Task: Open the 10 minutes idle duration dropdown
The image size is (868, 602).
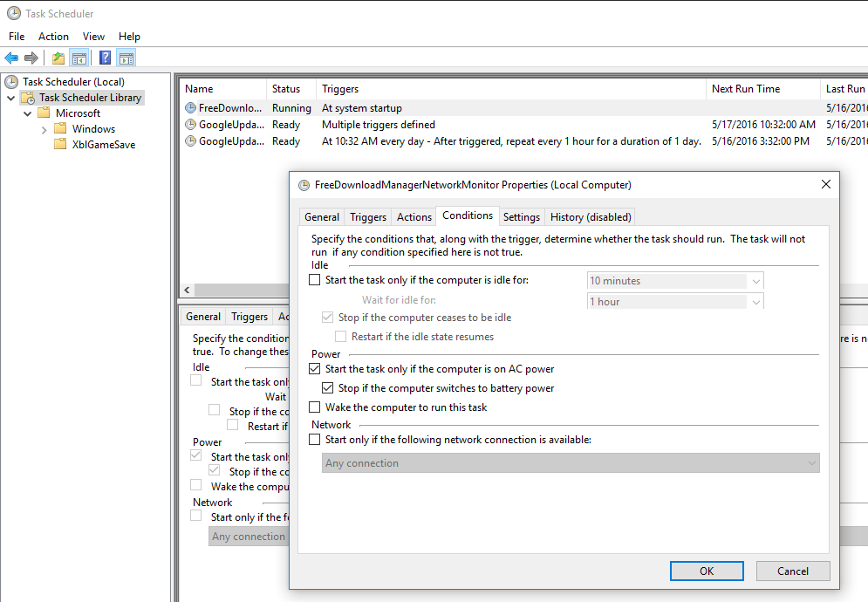Action: point(675,281)
